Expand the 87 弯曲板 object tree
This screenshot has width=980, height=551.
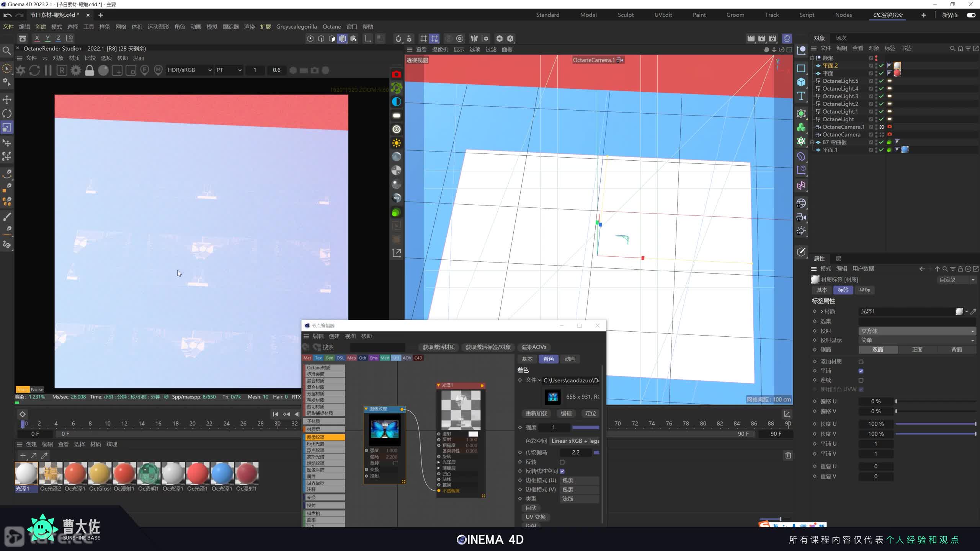[x=812, y=142]
